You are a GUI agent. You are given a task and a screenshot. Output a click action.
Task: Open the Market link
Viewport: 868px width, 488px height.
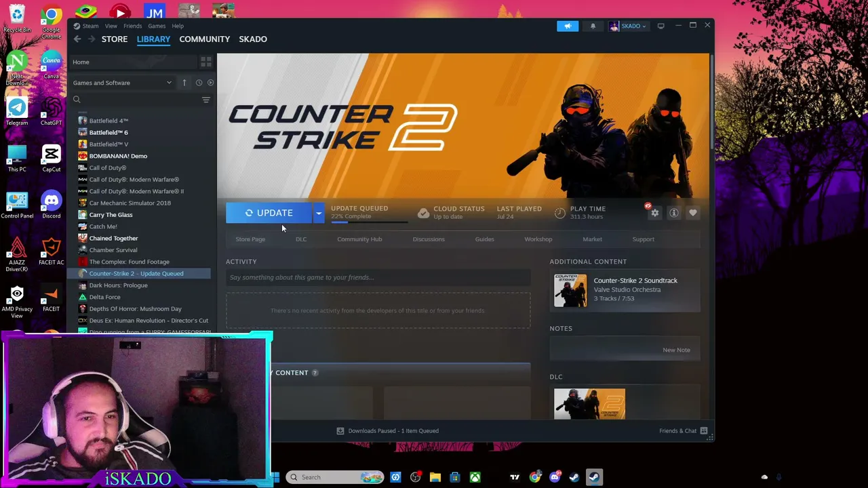point(592,239)
